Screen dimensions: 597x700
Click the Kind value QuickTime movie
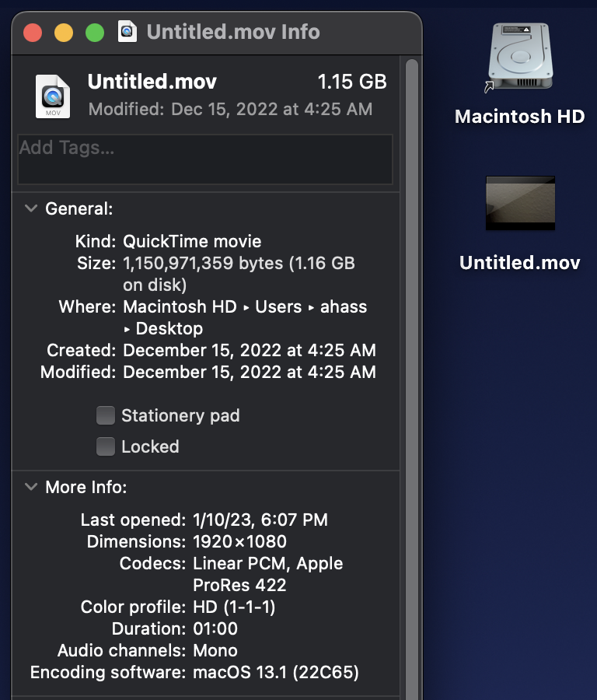tap(192, 242)
